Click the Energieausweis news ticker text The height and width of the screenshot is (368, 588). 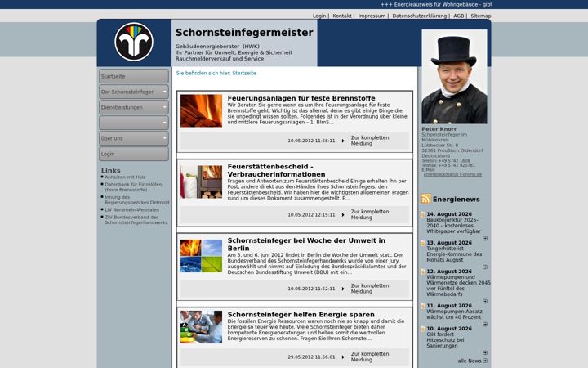436,5
